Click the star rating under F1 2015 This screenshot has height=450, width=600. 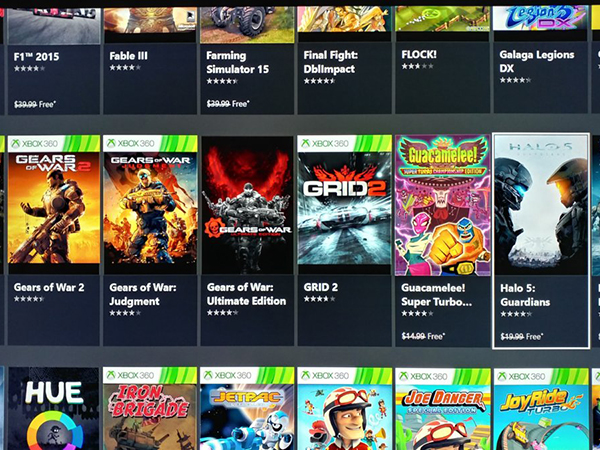tap(29, 69)
